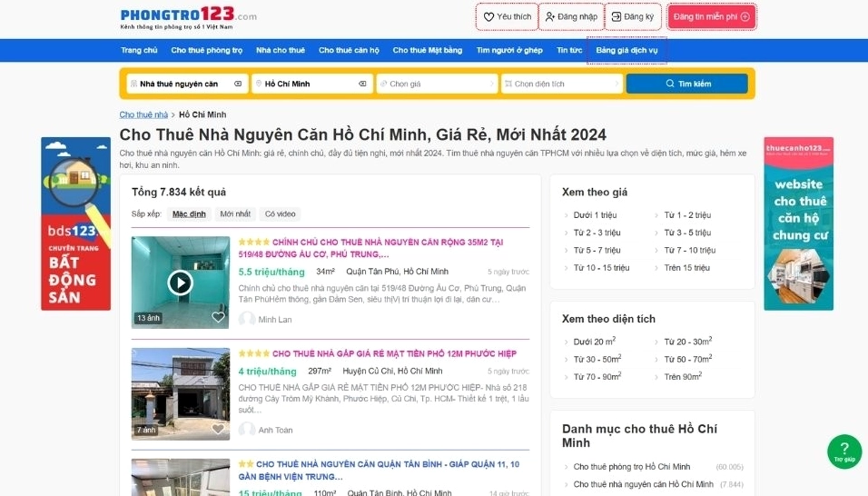Open the Cho thuê căn hộ menu
This screenshot has height=496, width=868.
pos(349,50)
